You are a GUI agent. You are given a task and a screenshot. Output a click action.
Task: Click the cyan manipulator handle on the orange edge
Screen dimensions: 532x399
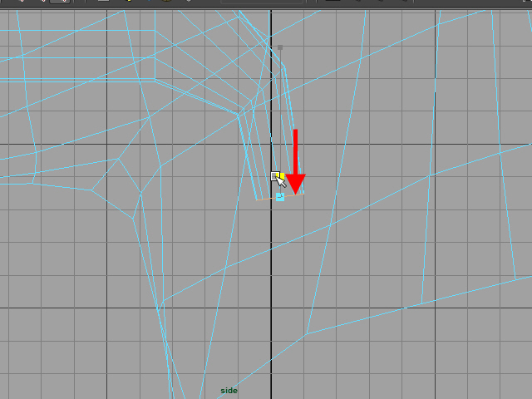tap(280, 197)
